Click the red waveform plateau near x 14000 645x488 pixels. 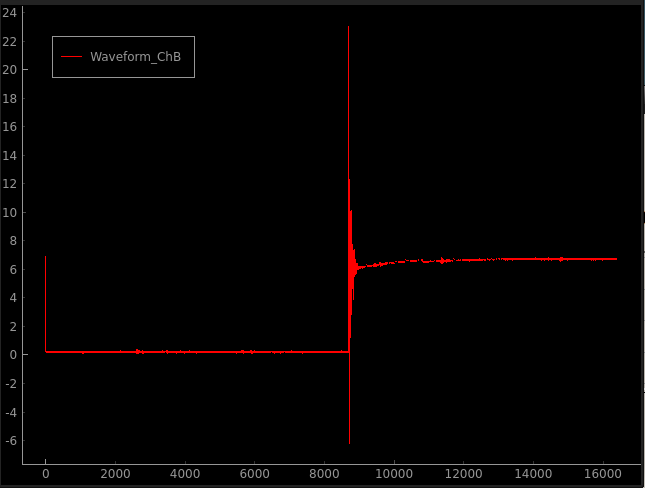point(532,259)
